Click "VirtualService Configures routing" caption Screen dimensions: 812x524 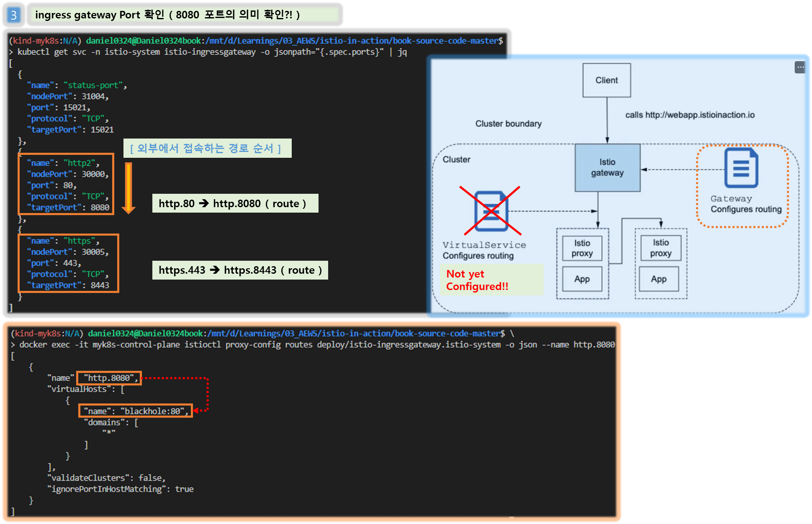[484, 250]
